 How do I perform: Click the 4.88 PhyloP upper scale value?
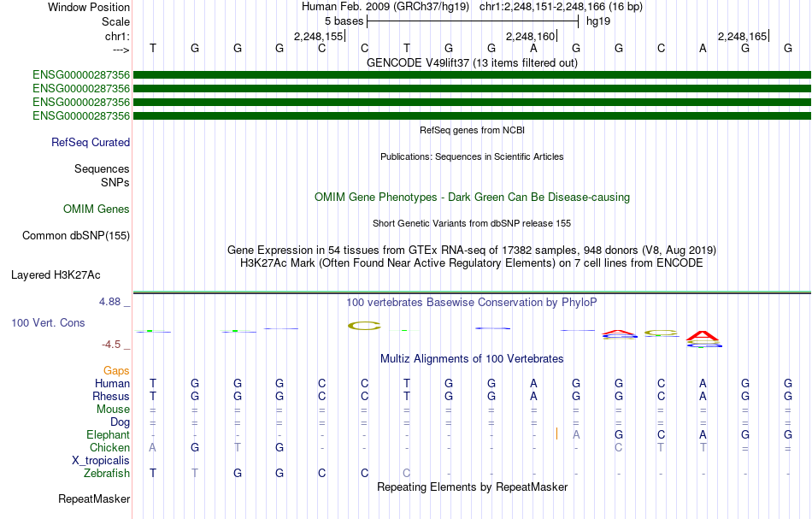tap(109, 302)
